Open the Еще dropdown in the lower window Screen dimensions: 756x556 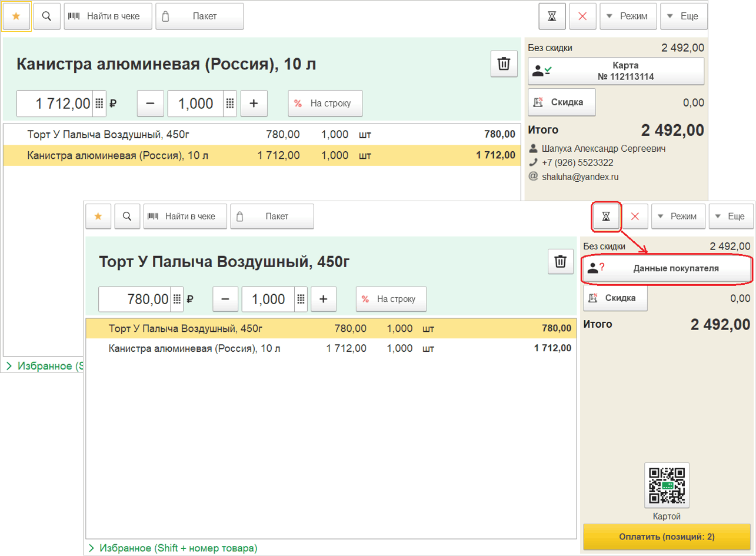(731, 217)
